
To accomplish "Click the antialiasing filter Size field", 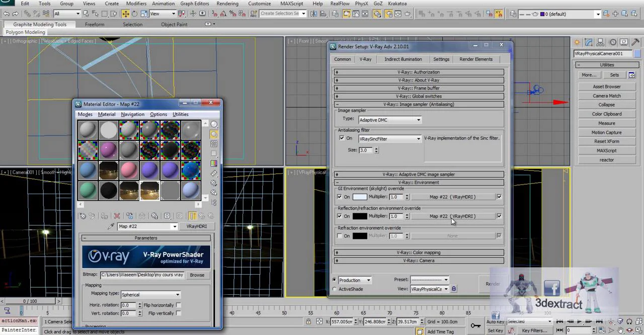I will 366,150.
